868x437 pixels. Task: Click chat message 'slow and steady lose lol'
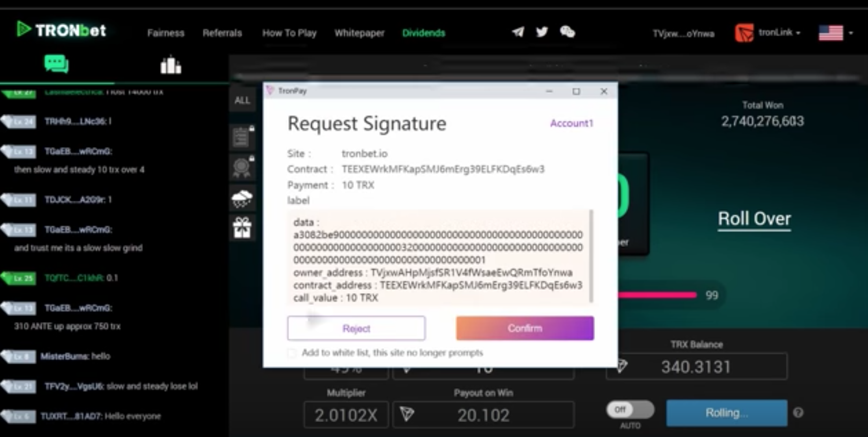[x=152, y=386]
